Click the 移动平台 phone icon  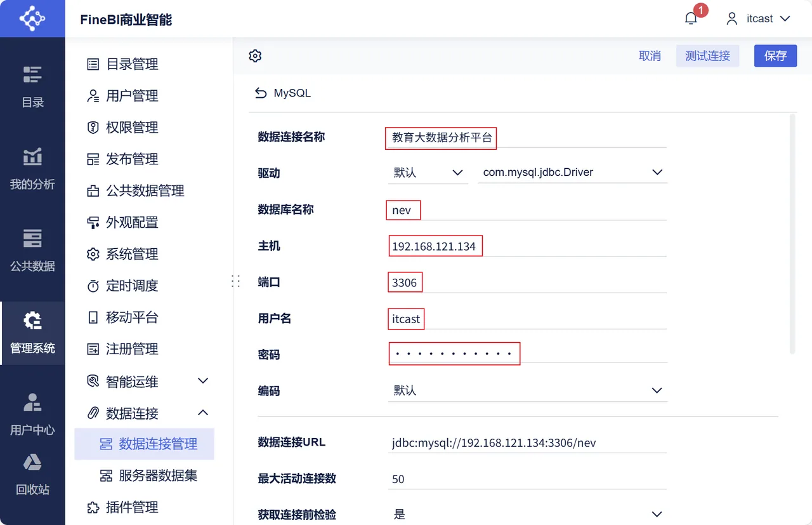[93, 317]
